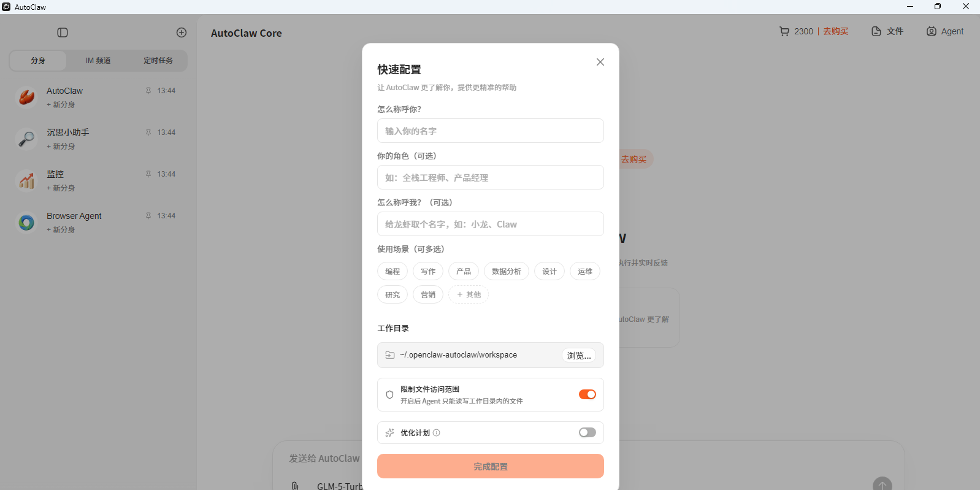Select the 沉思小助手 magnifier avatar
The width and height of the screenshot is (980, 490).
(x=26, y=139)
